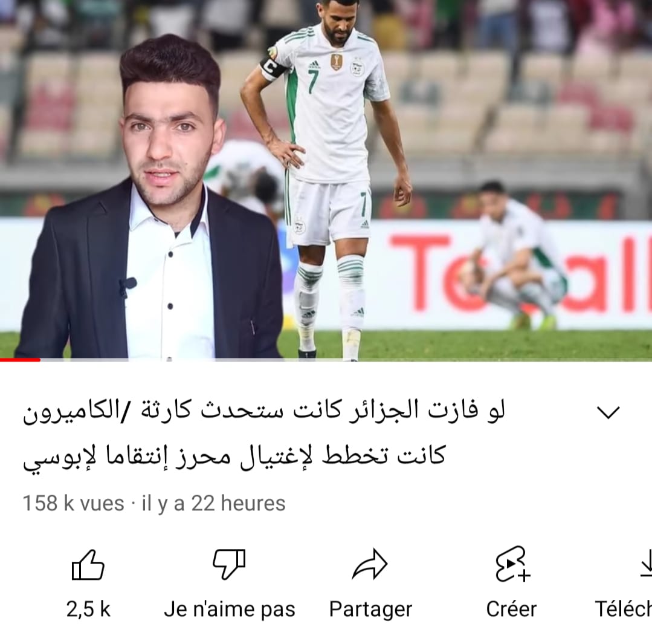Image resolution: width=652 pixels, height=644 pixels.
Task: Tap the thumbs-down dislike icon
Action: 229,565
